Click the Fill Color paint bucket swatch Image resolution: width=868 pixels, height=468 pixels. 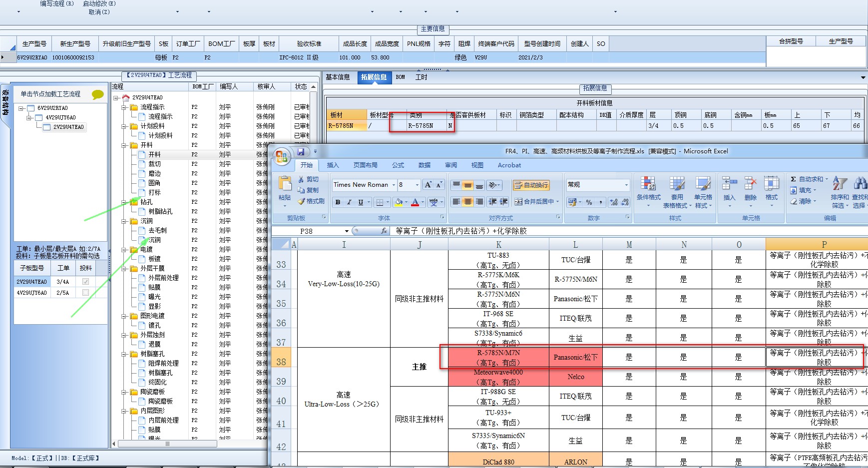(x=398, y=202)
